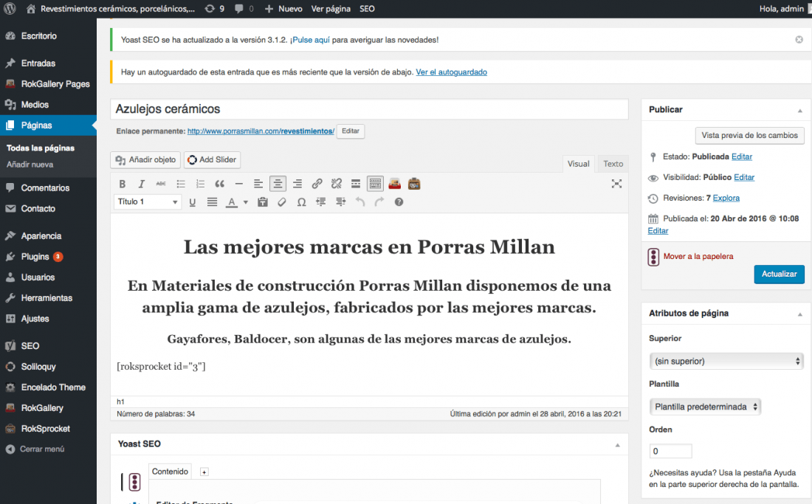812x504 pixels.
Task: Click the Add Slider button
Action: (212, 160)
